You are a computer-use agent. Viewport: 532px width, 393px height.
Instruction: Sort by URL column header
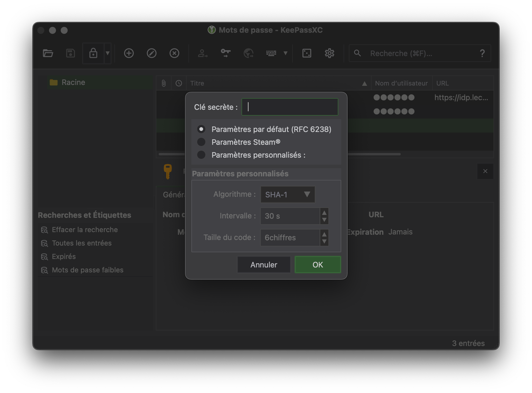coord(463,83)
